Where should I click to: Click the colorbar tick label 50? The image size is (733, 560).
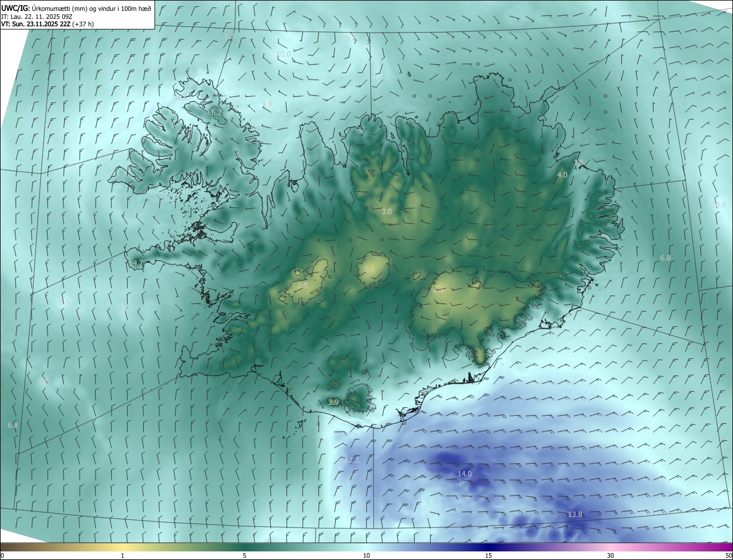coord(728,555)
